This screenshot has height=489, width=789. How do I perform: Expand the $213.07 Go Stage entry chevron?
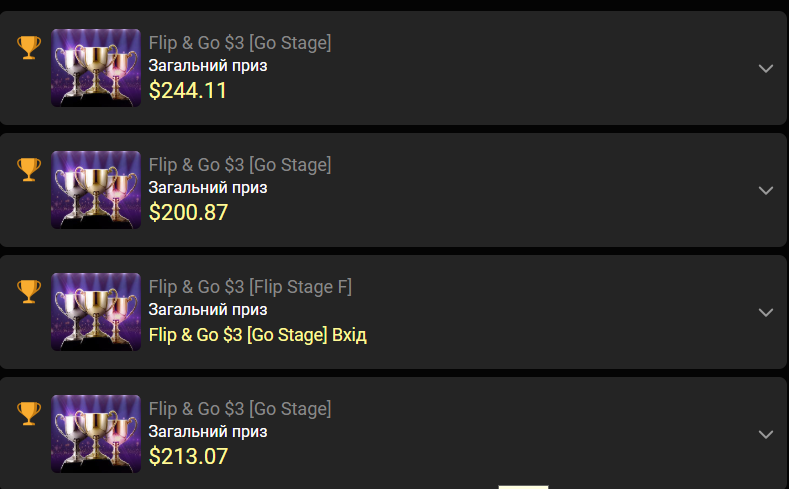click(765, 435)
